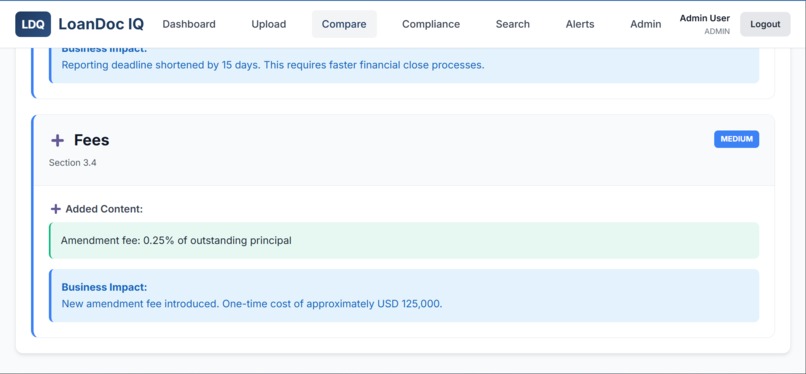806x374 pixels.
Task: Click the plus icon beside Added Content
Action: [x=56, y=209]
